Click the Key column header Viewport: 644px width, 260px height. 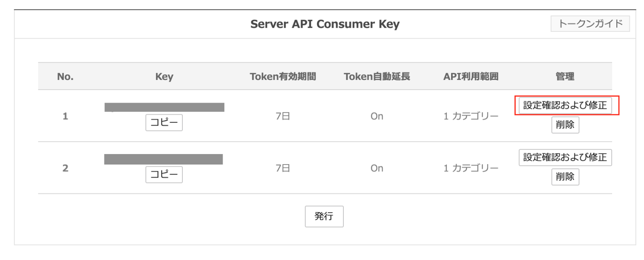click(164, 77)
